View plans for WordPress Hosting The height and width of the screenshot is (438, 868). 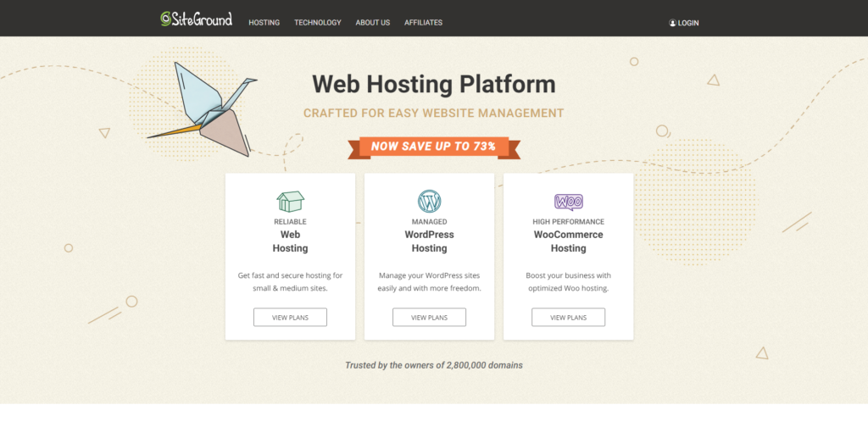(x=429, y=318)
